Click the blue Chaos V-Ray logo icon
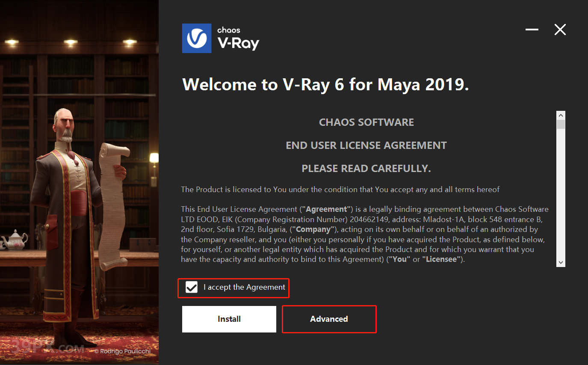588x365 pixels. 197,38
